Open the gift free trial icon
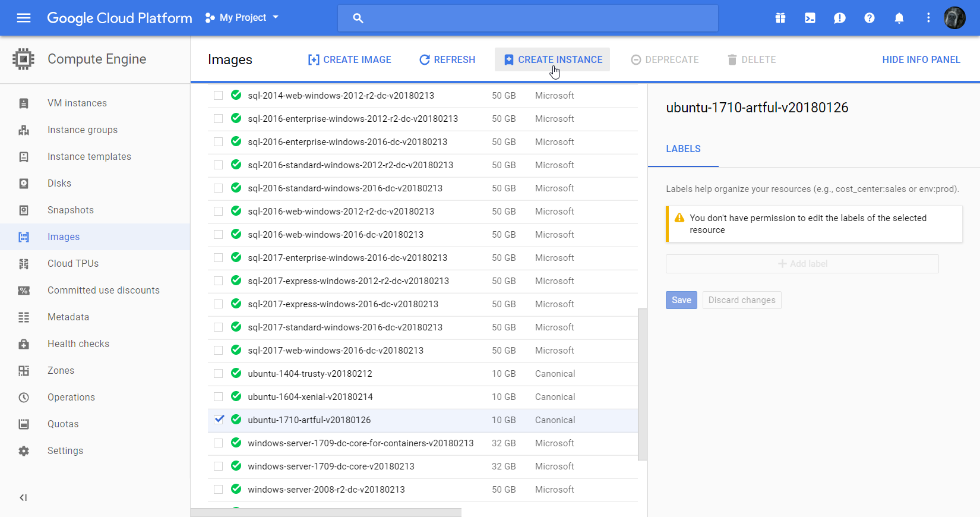Image resolution: width=980 pixels, height=517 pixels. coord(780,18)
